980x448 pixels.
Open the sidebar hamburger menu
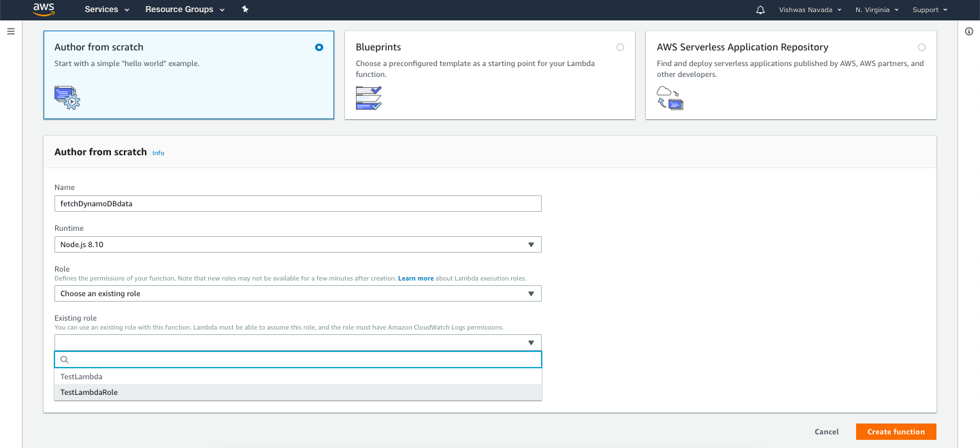point(10,31)
